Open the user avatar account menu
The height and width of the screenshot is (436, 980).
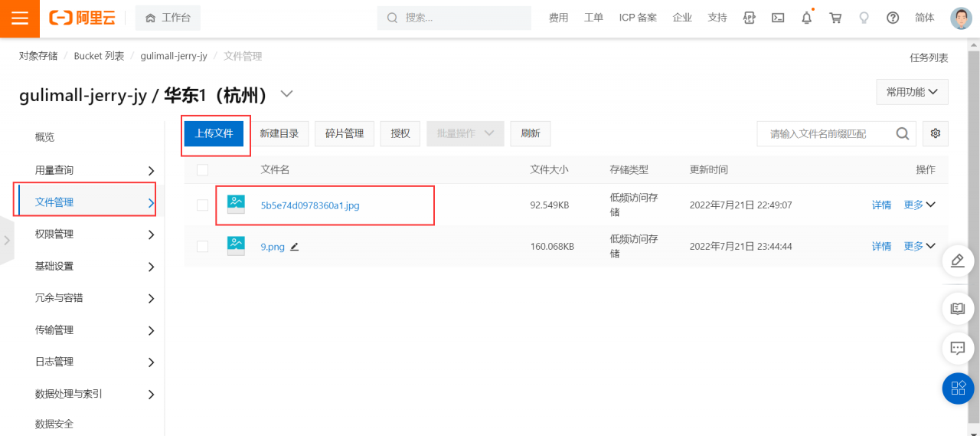[x=961, y=18]
